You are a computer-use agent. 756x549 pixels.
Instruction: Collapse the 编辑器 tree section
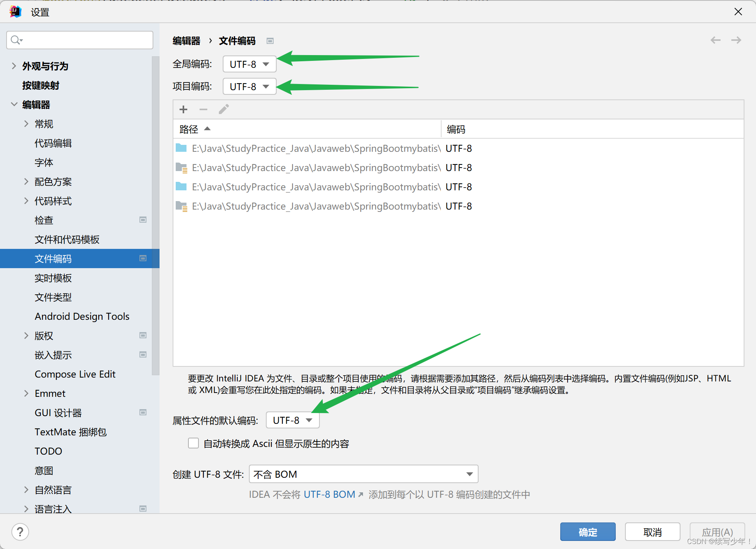14,104
